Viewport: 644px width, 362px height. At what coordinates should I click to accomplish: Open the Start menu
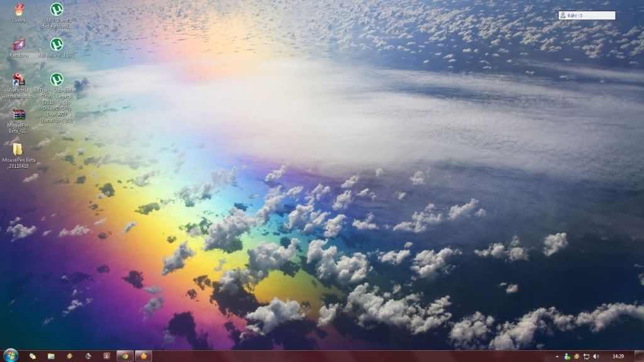[9, 355]
